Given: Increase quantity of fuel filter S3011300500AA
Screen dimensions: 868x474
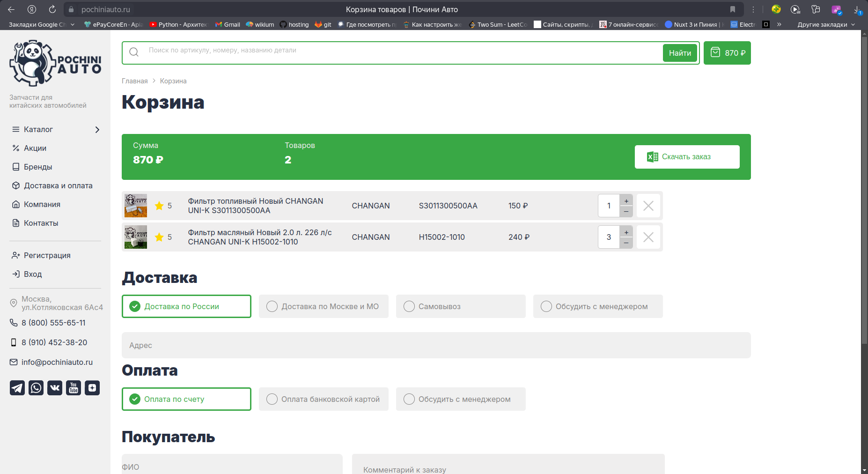Looking at the screenshot, I should (x=626, y=200).
